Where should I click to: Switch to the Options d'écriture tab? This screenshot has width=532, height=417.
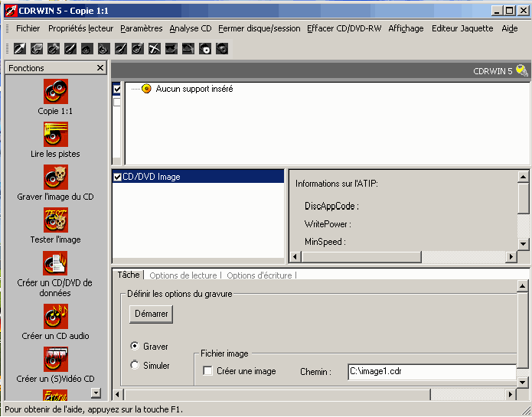tap(259, 275)
